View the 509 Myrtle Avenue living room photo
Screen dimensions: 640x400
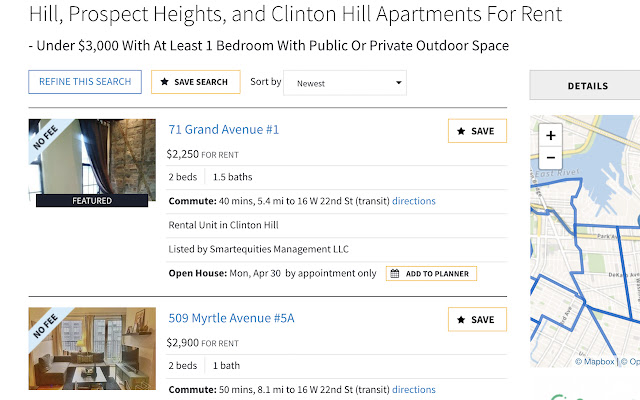(x=92, y=352)
